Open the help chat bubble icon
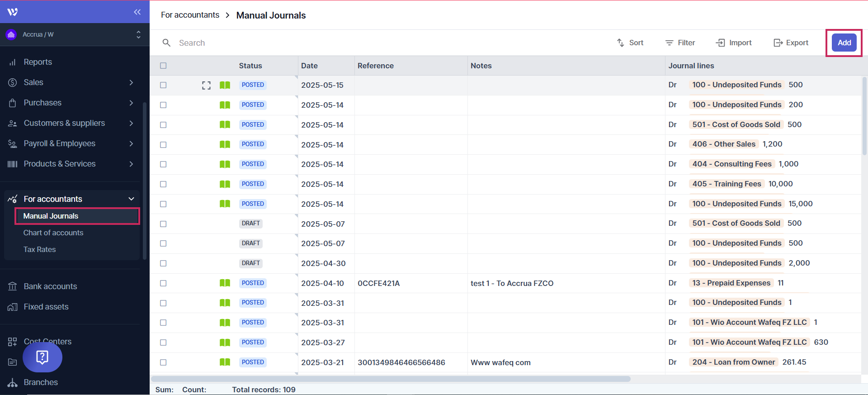868x395 pixels. click(42, 357)
